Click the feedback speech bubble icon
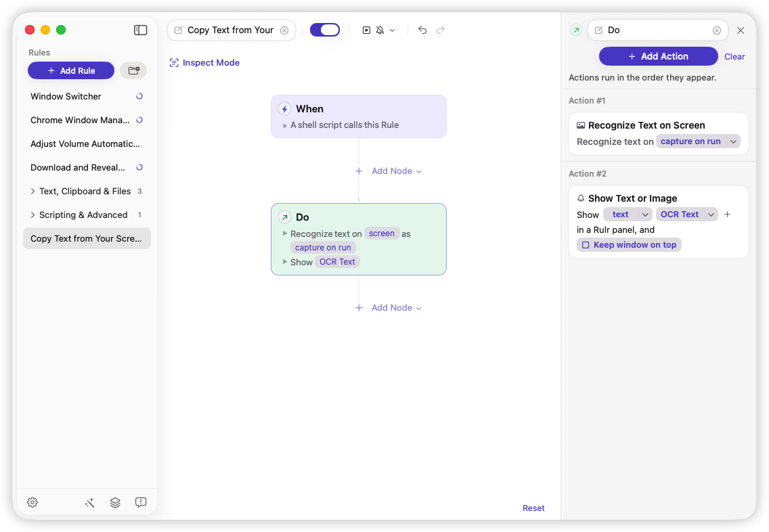Image resolution: width=769 pixels, height=532 pixels. tap(141, 503)
